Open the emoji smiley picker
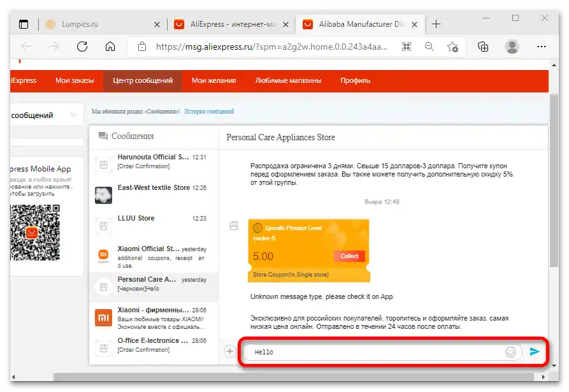The image size is (569, 392). click(510, 352)
